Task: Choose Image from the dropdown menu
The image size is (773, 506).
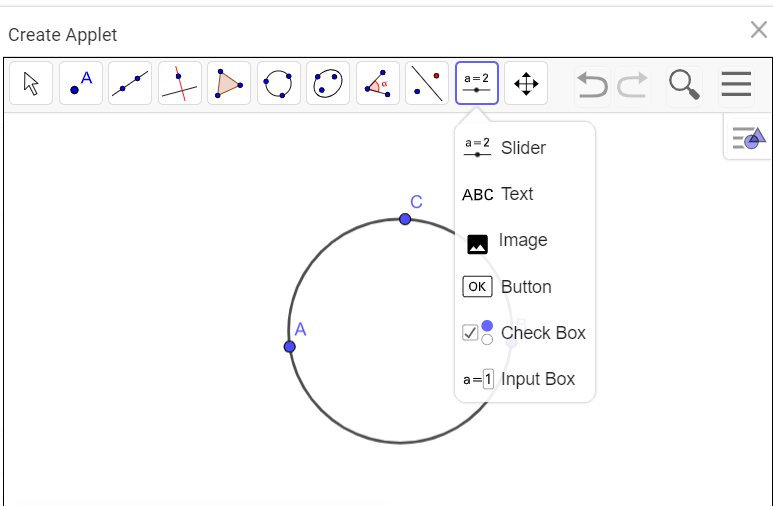Action: pyautogui.click(x=525, y=240)
